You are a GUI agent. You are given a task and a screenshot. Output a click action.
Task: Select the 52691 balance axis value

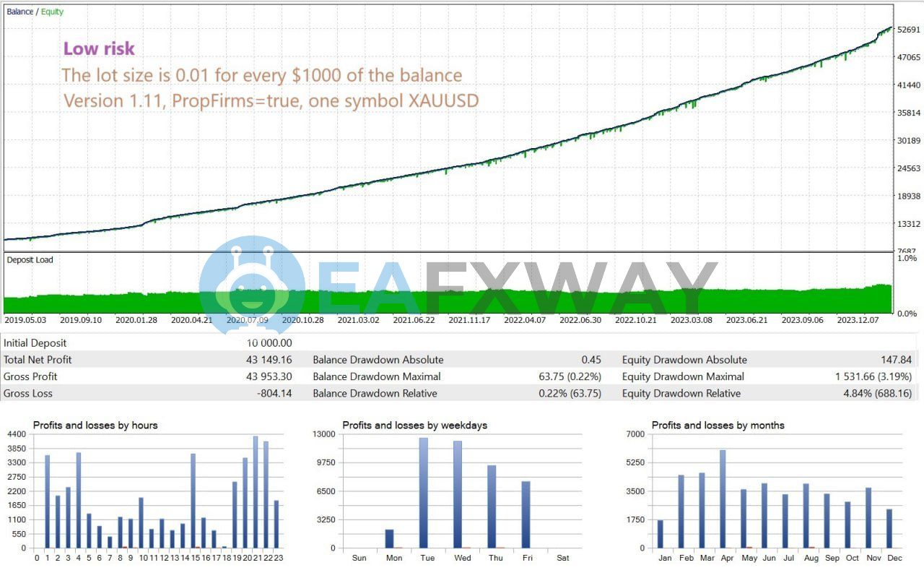(x=909, y=30)
